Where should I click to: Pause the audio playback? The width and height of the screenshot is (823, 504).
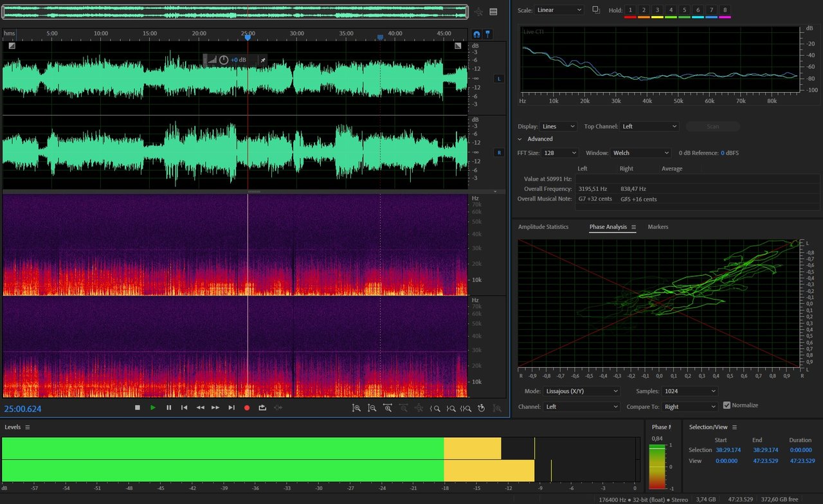coord(168,408)
